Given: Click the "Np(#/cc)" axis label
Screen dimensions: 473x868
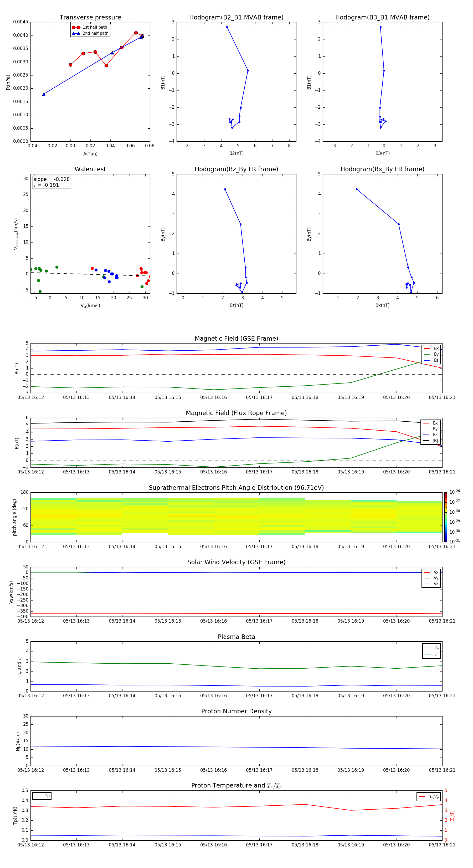Looking at the screenshot, I should [18, 741].
